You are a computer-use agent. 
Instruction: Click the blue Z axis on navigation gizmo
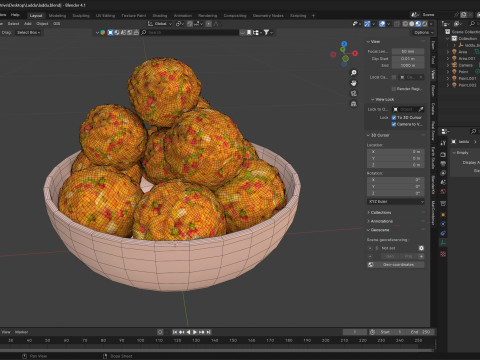coord(344,44)
